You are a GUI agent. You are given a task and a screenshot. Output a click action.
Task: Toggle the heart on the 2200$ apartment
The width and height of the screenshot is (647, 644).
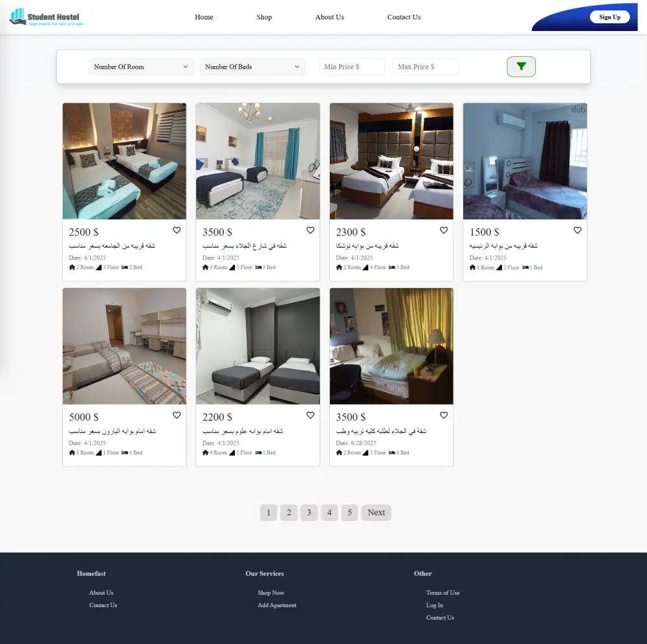tap(310, 415)
